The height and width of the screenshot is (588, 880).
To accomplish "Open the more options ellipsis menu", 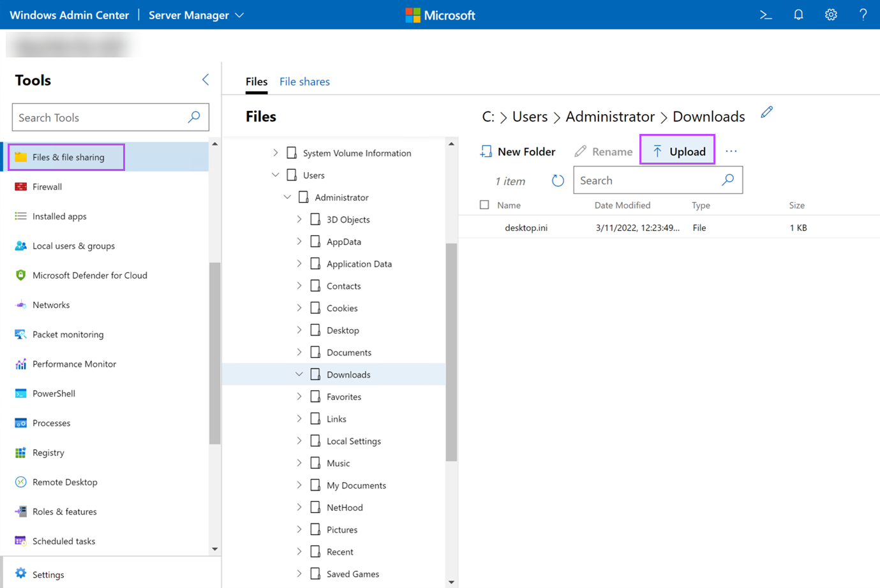I will coord(731,151).
